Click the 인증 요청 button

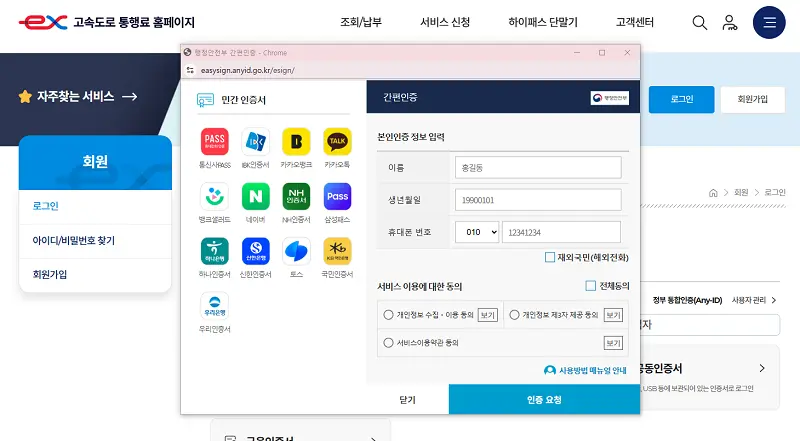(x=544, y=400)
